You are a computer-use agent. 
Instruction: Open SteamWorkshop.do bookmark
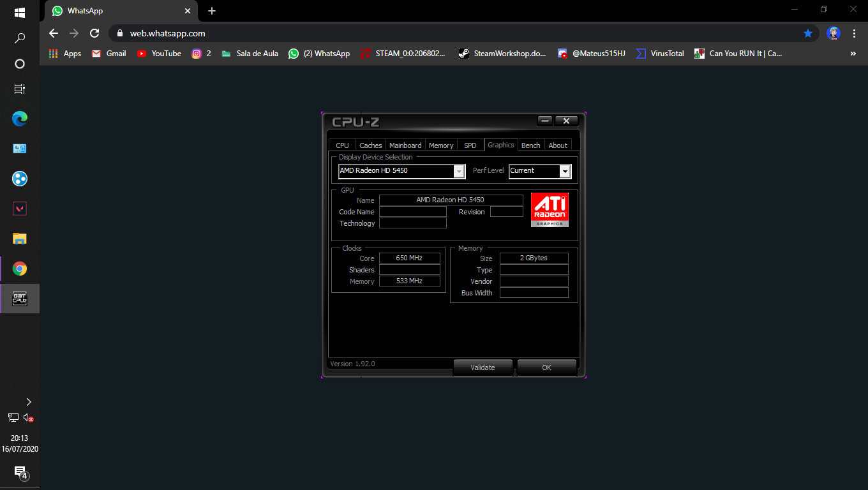click(502, 54)
